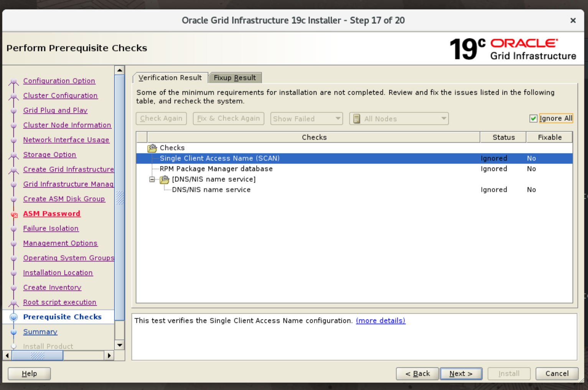Click the Checks column header
Viewport: 588px width, 390px height.
tap(314, 137)
